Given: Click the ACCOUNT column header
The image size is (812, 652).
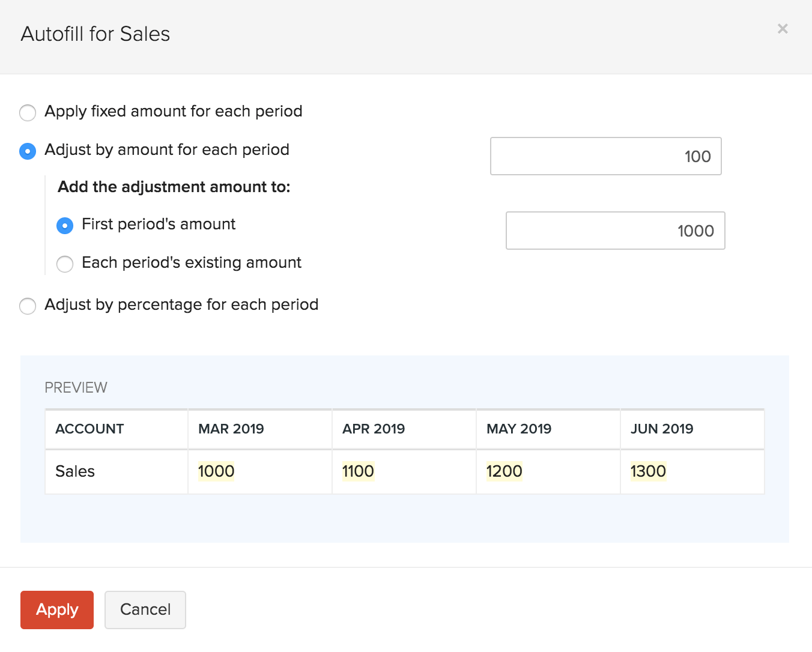Looking at the screenshot, I should point(89,429).
